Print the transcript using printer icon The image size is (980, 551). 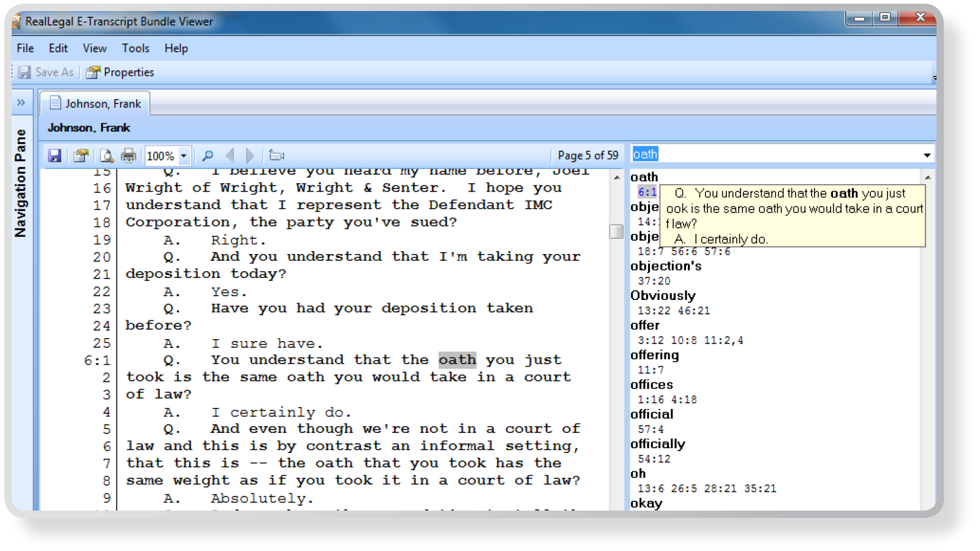tap(128, 156)
